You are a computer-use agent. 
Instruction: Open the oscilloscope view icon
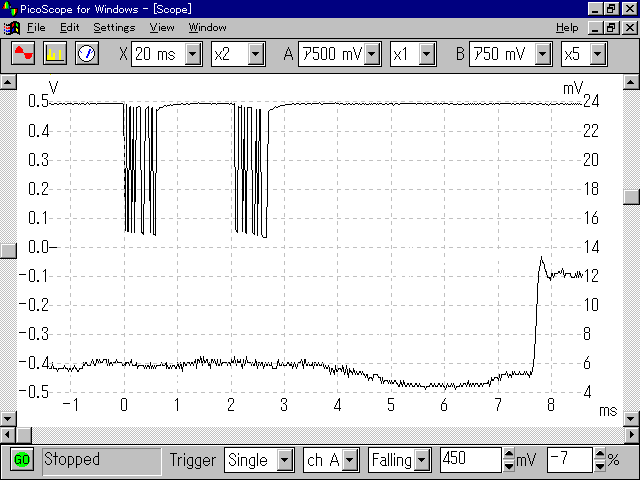[23, 53]
